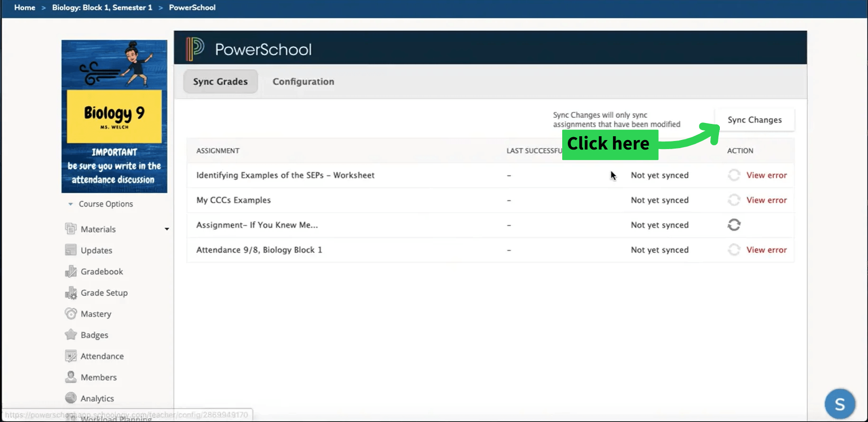Open the Updates link in sidebar
This screenshot has height=422, width=868.
(x=96, y=251)
